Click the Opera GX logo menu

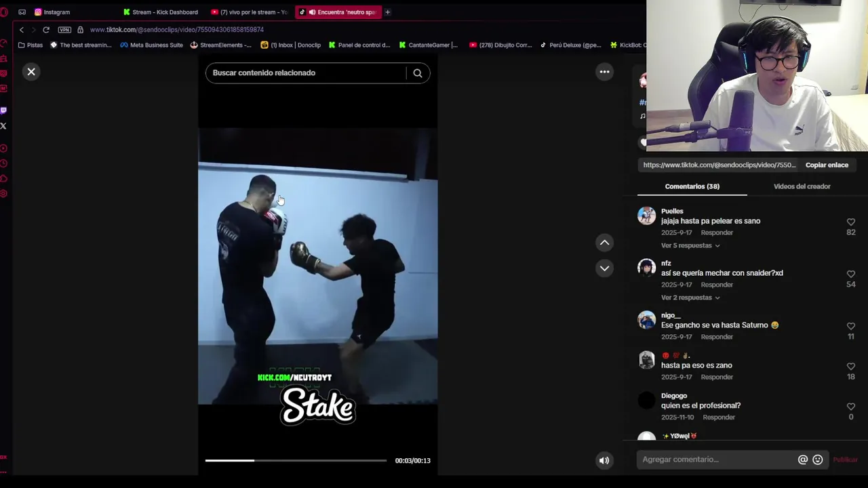(4, 12)
